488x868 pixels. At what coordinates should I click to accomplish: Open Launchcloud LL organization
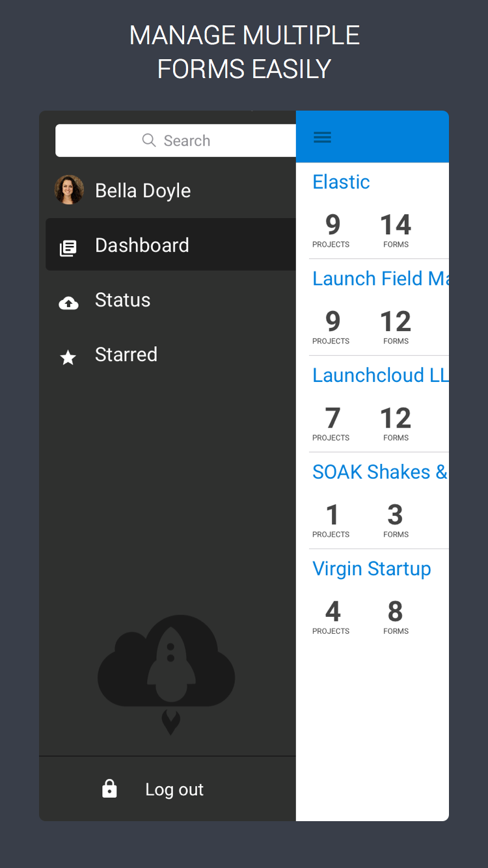point(381,375)
